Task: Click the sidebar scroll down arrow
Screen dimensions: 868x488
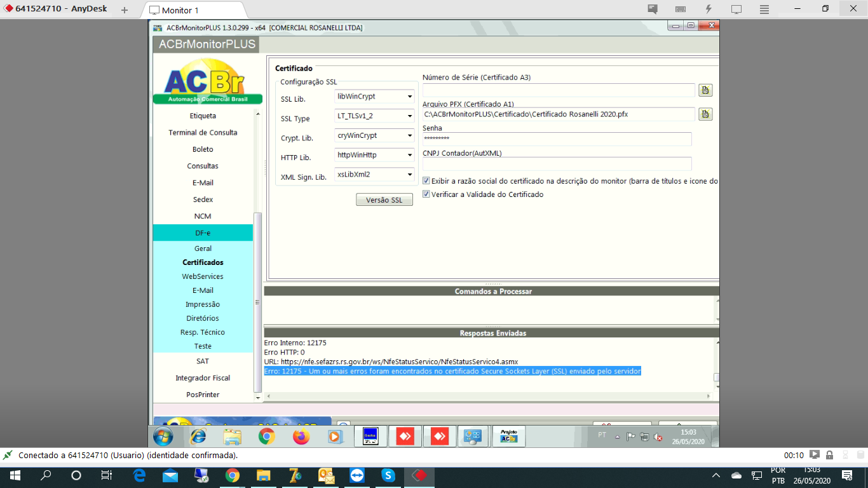Action: pyautogui.click(x=257, y=397)
